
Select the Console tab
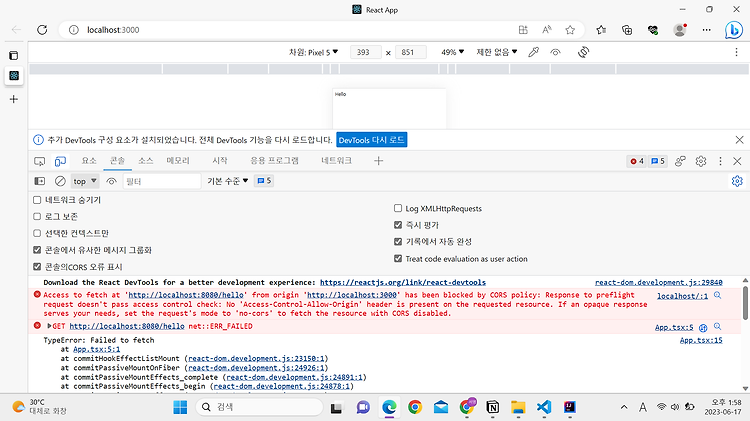tap(117, 161)
